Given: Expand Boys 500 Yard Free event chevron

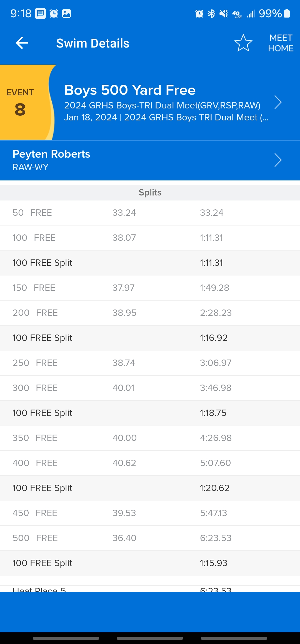Looking at the screenshot, I should (x=278, y=102).
